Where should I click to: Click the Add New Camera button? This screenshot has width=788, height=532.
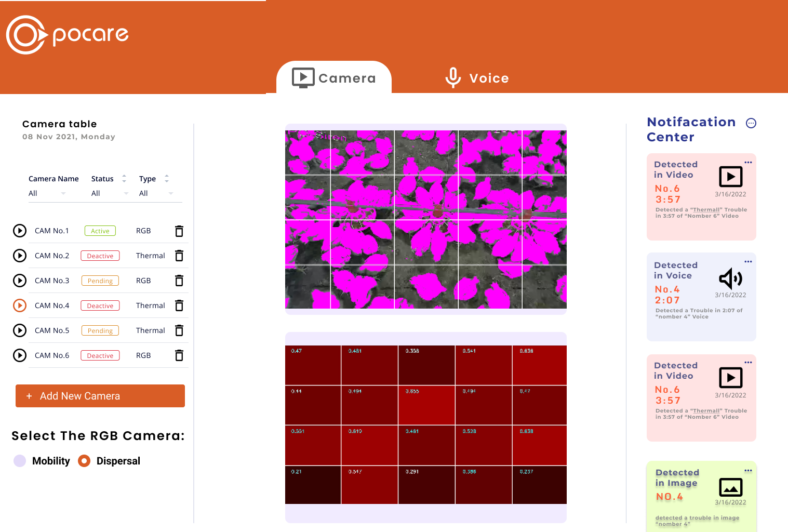point(100,396)
